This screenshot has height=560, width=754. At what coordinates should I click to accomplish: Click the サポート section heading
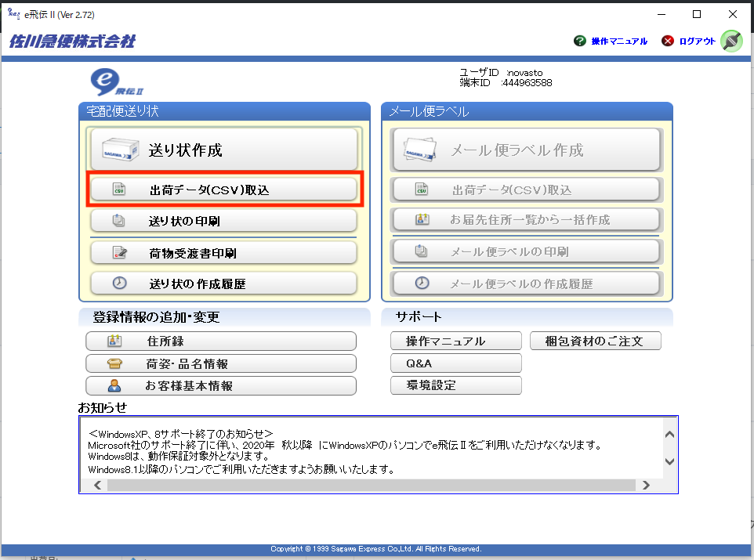point(419,316)
